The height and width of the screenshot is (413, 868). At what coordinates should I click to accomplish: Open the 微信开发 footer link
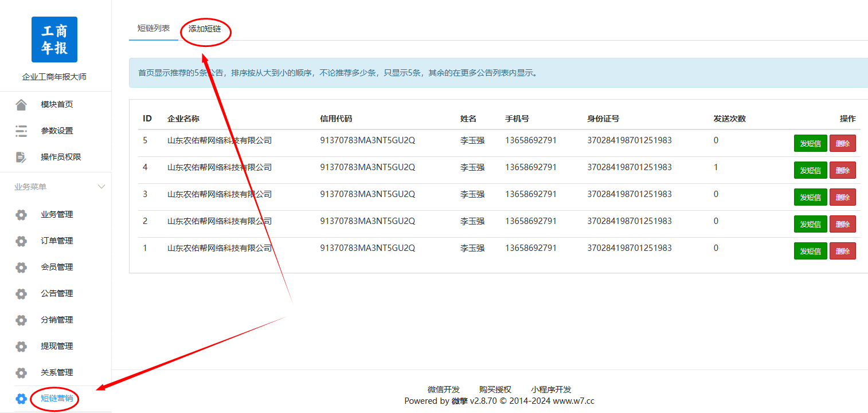coord(444,390)
